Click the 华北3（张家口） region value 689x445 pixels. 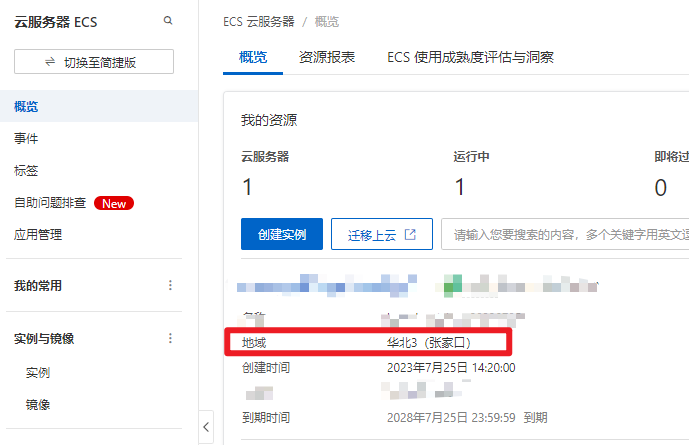pos(429,342)
